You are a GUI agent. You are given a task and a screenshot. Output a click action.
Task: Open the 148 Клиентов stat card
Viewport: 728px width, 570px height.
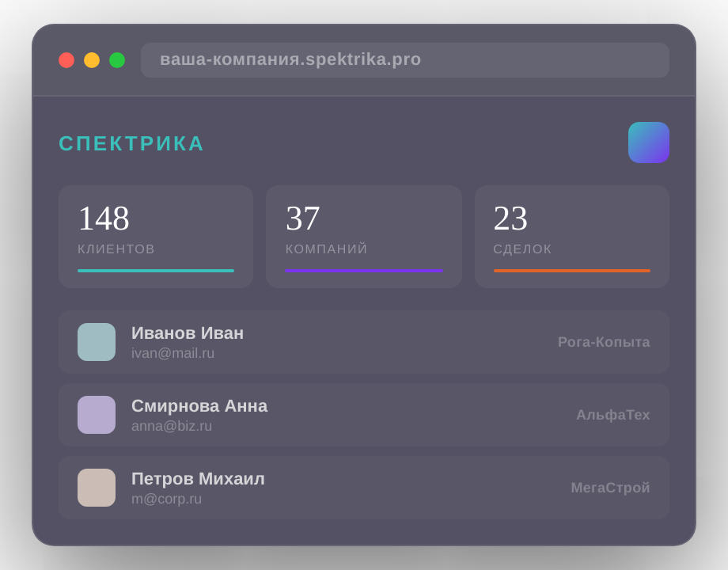coord(156,236)
